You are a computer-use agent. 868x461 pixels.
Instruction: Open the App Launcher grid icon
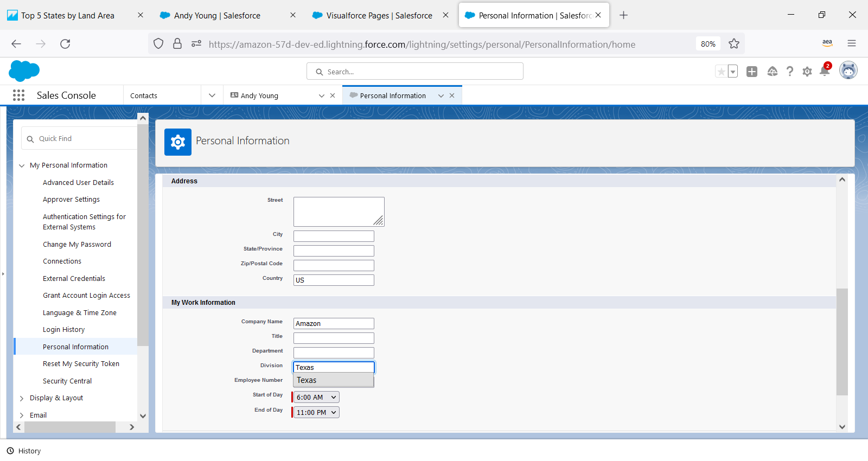pos(18,95)
